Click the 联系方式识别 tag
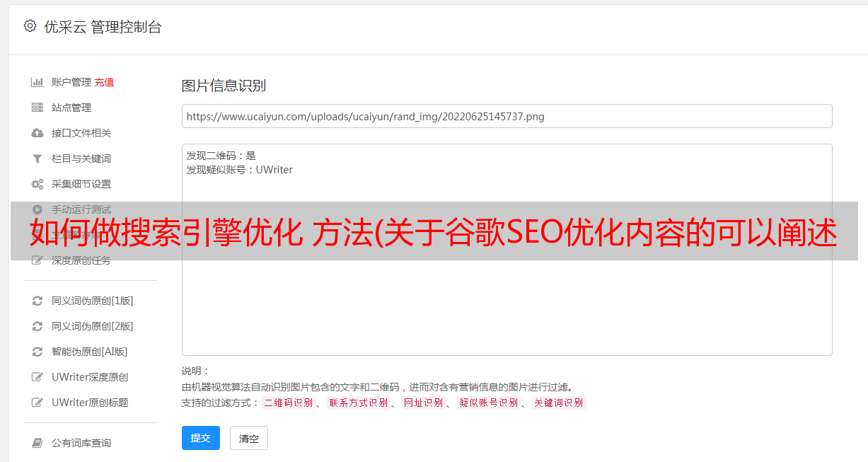The image size is (868, 462). 358,403
